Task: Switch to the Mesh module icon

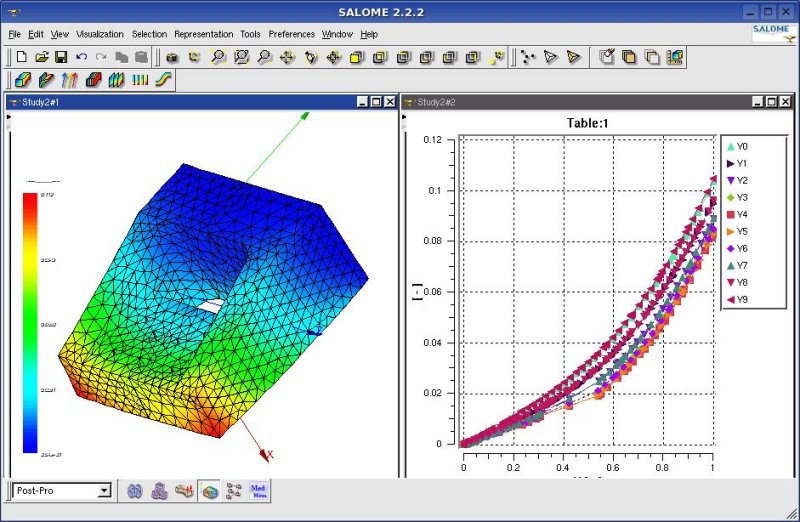Action: [x=159, y=491]
